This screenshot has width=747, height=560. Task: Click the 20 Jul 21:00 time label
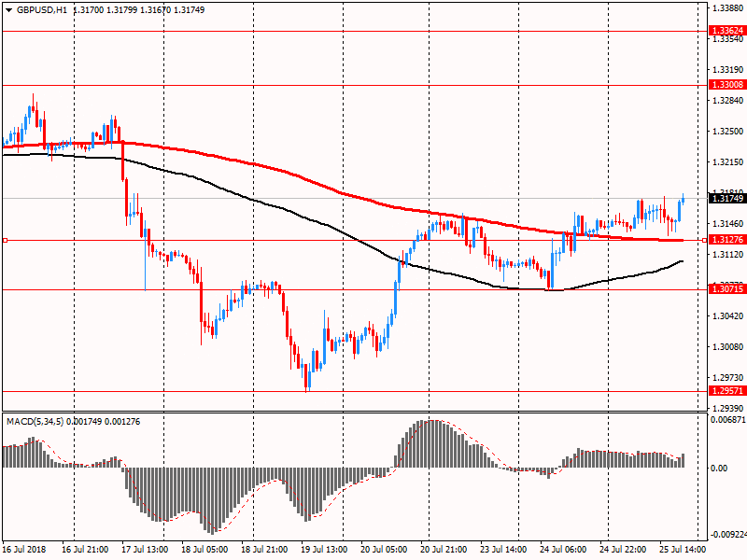click(444, 550)
